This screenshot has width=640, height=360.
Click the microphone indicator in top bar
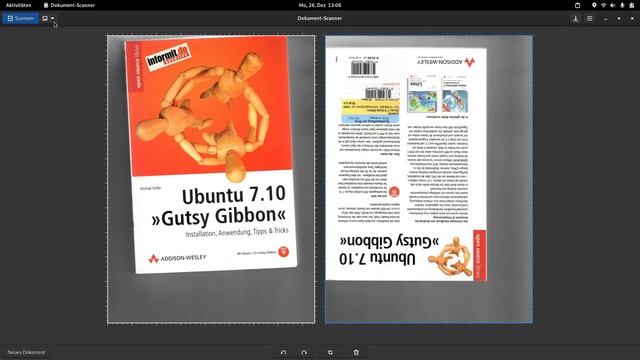tap(622, 5)
